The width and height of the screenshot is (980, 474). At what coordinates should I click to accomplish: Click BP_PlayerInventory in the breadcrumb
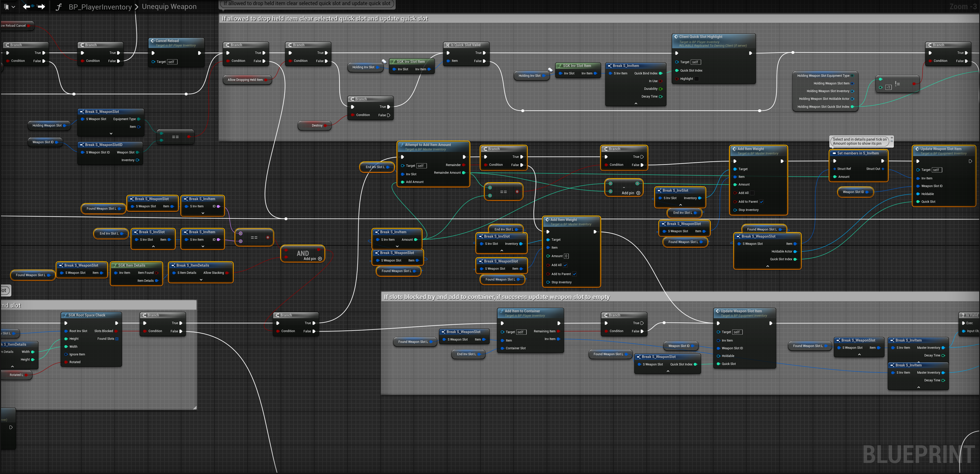pyautogui.click(x=100, y=7)
